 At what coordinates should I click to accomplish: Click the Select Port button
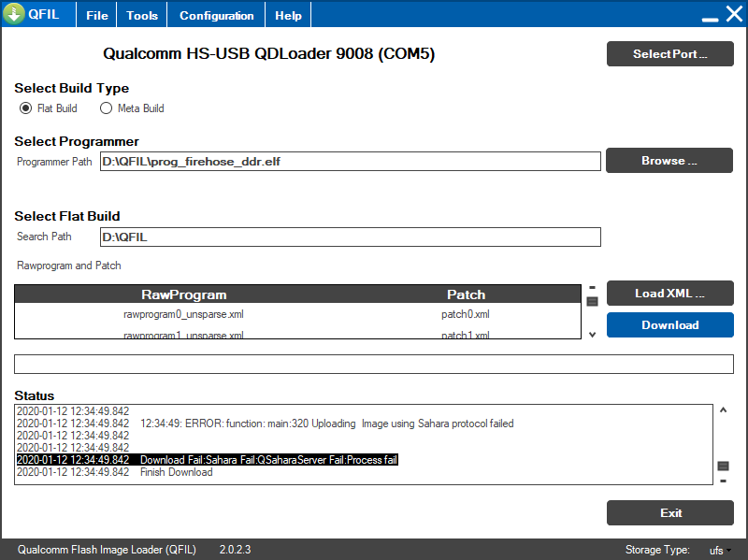point(669,54)
